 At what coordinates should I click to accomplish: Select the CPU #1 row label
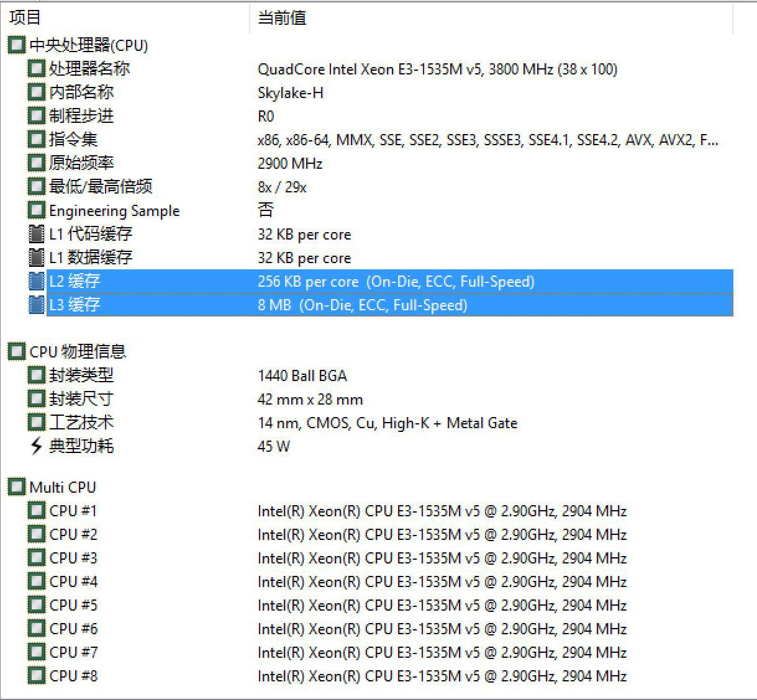coord(73,511)
